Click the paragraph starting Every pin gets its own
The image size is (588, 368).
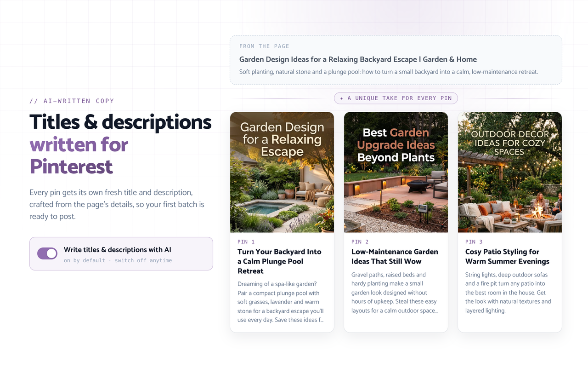point(117,204)
